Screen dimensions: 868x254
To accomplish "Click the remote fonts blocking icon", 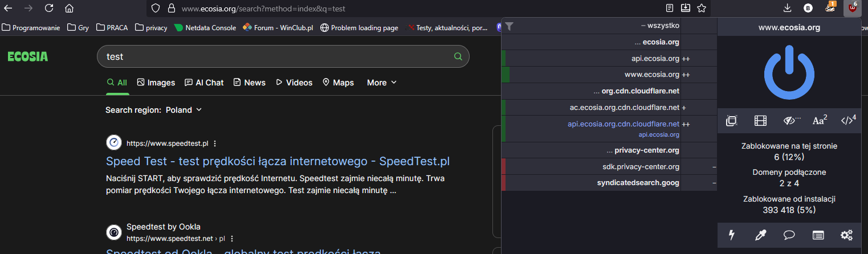I will (x=819, y=121).
